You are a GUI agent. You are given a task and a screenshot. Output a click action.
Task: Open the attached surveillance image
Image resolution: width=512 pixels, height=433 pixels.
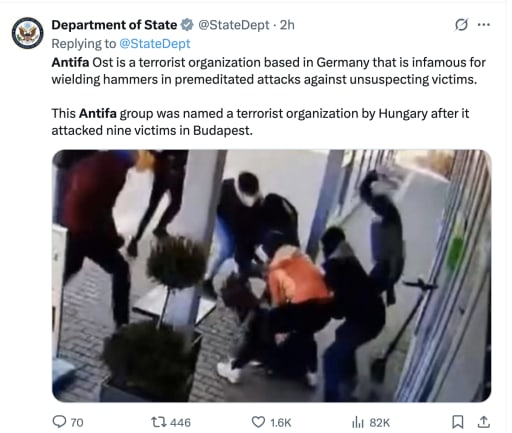272,276
